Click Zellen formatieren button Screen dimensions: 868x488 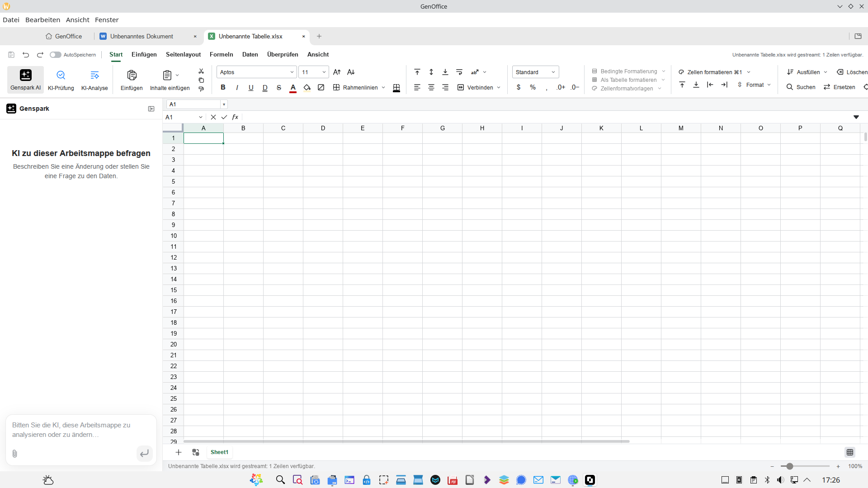714,72
